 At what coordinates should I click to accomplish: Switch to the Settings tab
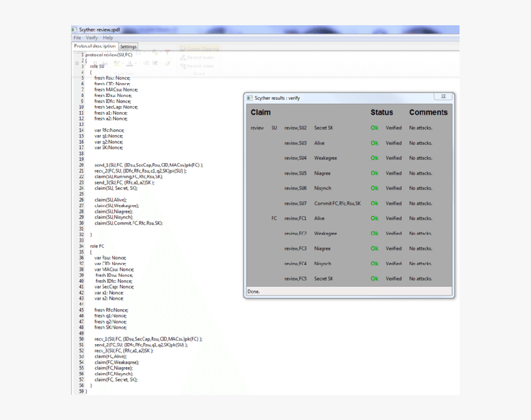(x=128, y=46)
